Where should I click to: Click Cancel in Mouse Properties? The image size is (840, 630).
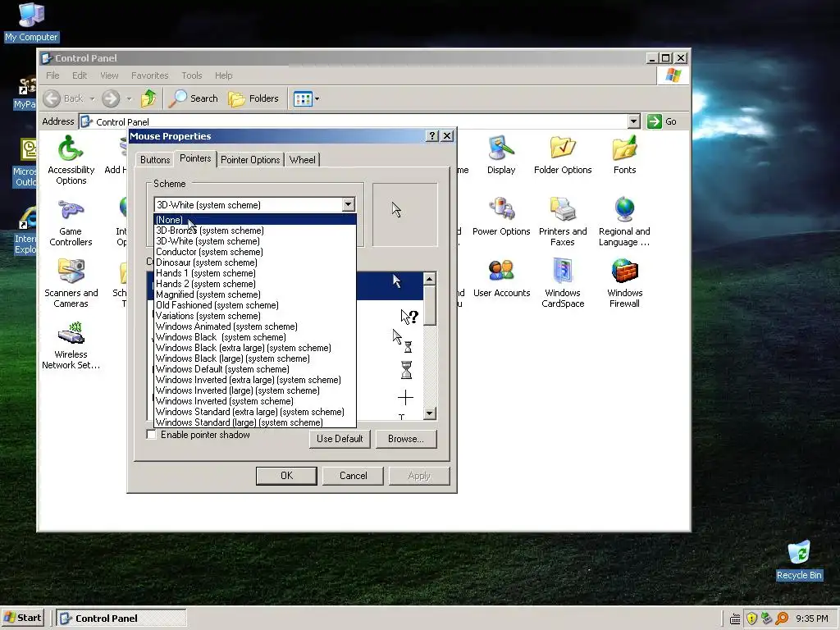(x=353, y=476)
